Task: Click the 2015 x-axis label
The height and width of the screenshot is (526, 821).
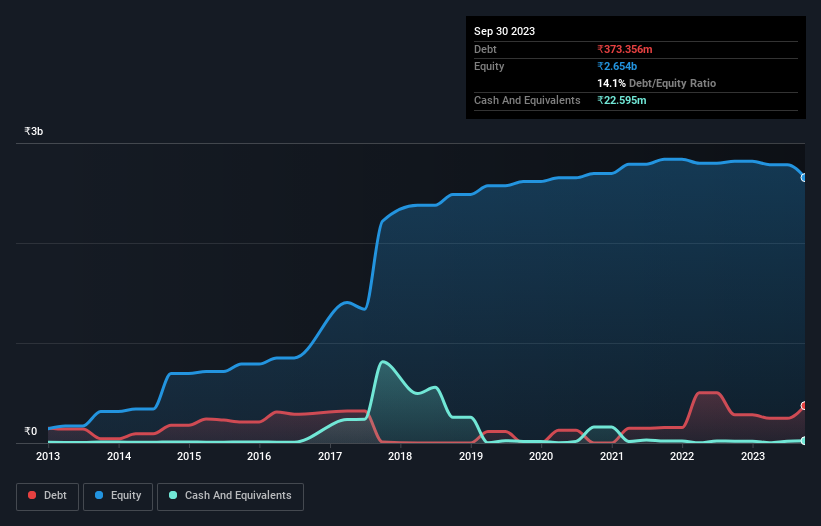Action: (189, 456)
